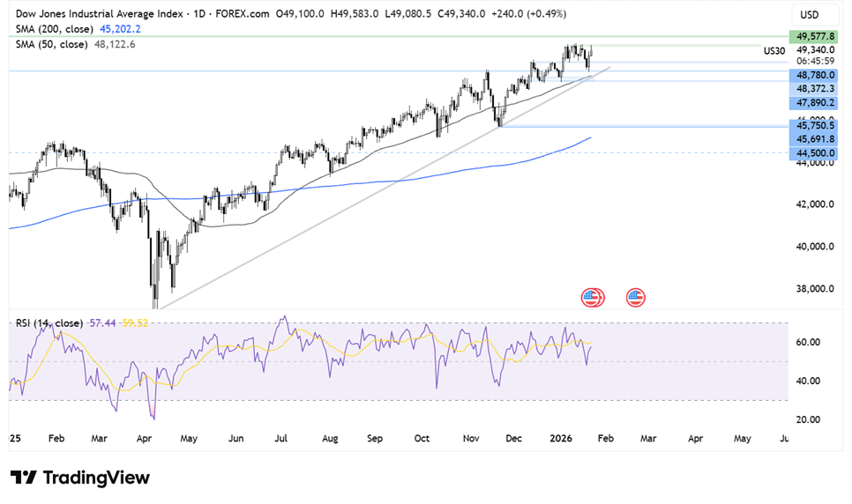
Task: Click the RSI axis label 20.00
Action: [x=808, y=419]
